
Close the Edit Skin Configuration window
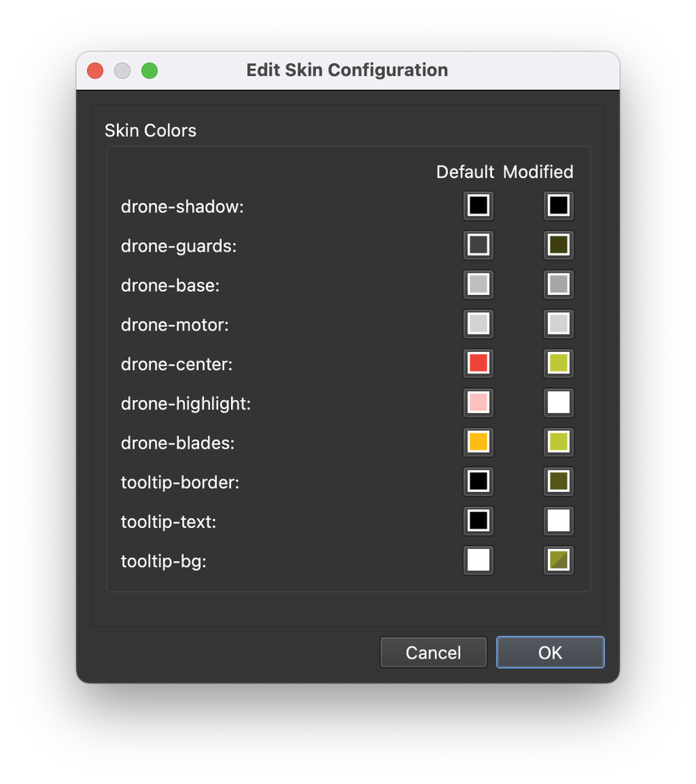[95, 70]
